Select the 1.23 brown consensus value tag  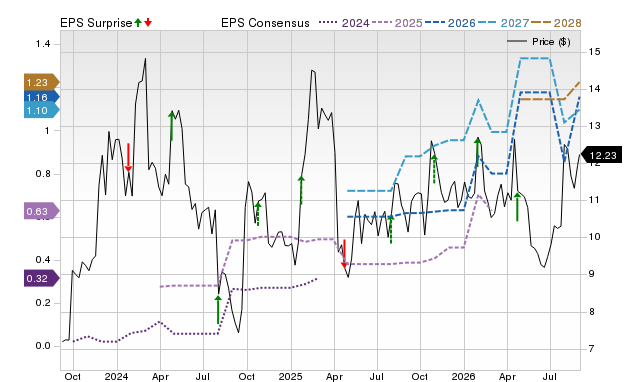point(42,82)
